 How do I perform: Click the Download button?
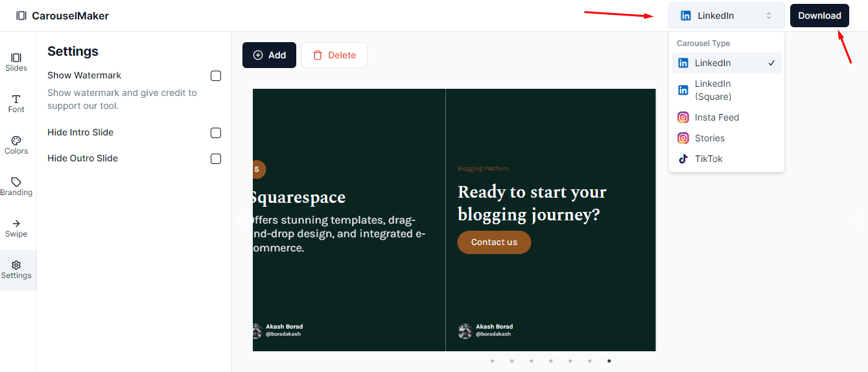(819, 16)
